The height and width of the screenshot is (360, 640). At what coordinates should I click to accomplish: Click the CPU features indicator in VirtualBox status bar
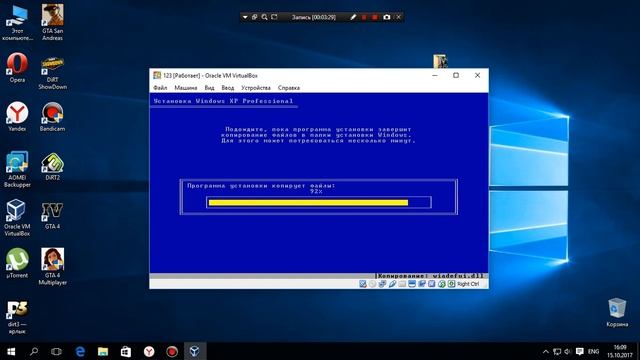431,284
